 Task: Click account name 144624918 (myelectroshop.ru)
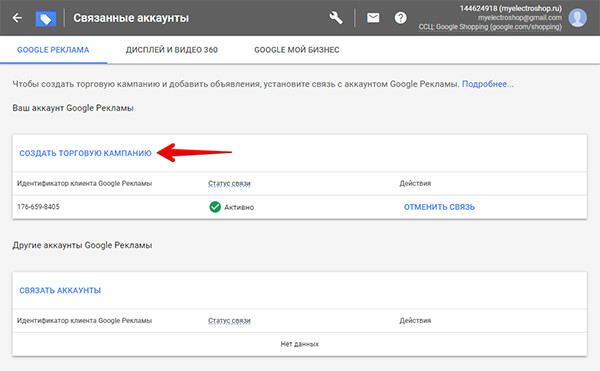click(510, 8)
